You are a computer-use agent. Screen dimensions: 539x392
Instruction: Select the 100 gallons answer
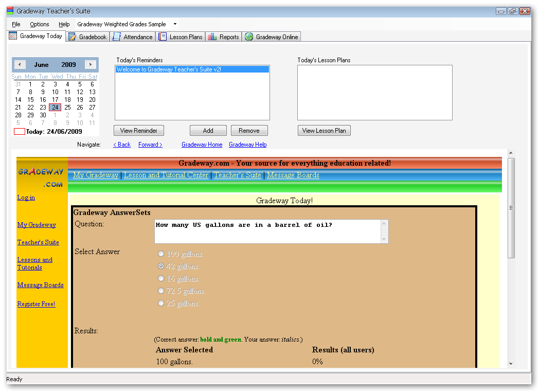click(x=161, y=254)
